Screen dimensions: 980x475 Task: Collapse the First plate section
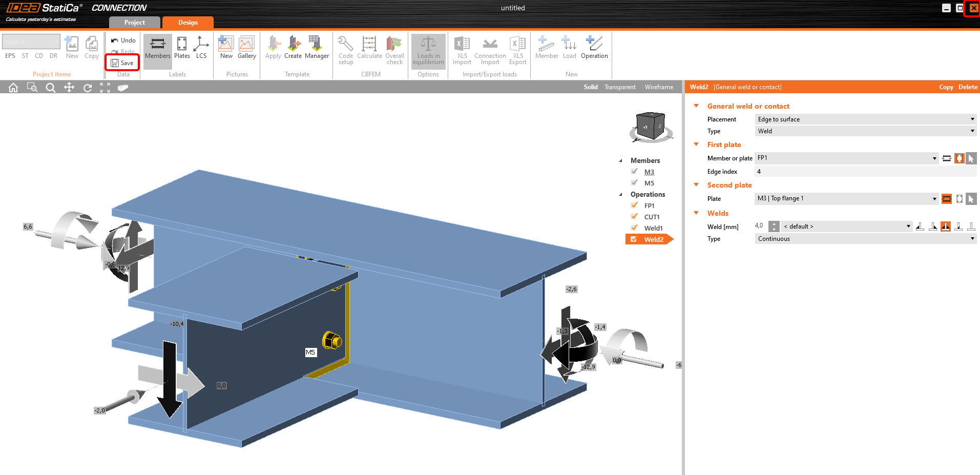(x=696, y=144)
